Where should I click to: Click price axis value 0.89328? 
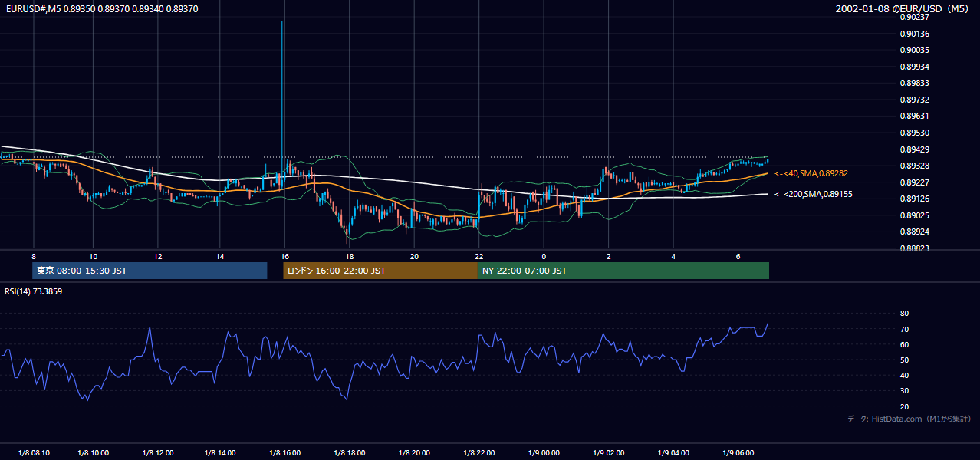[x=916, y=166]
